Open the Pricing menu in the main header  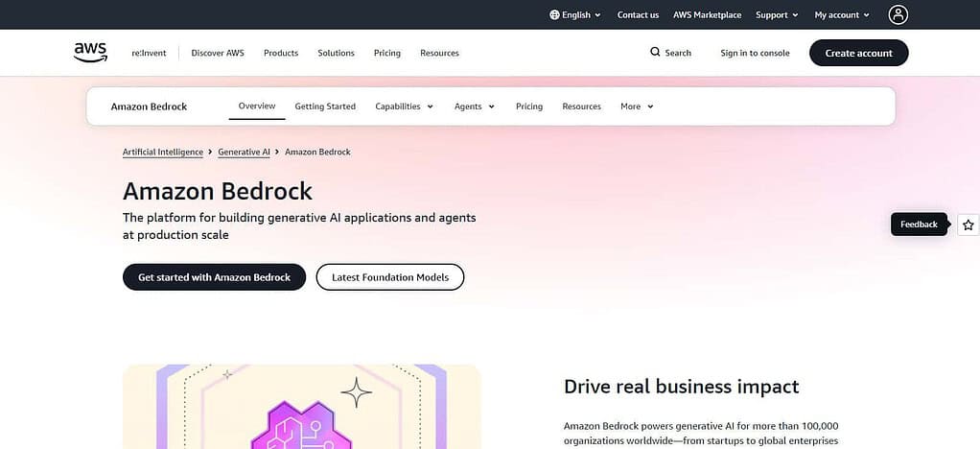click(386, 53)
